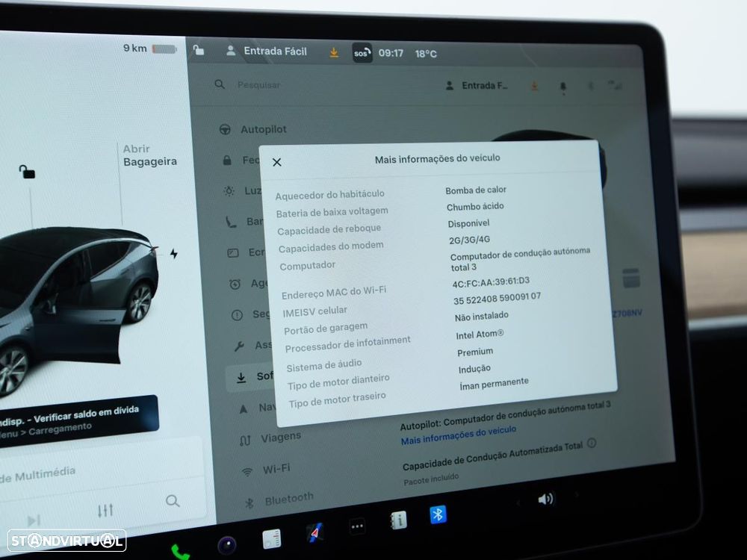Screen dimensions: 747x560
Task: Open the Autopilot settings menu
Action: coord(253,129)
